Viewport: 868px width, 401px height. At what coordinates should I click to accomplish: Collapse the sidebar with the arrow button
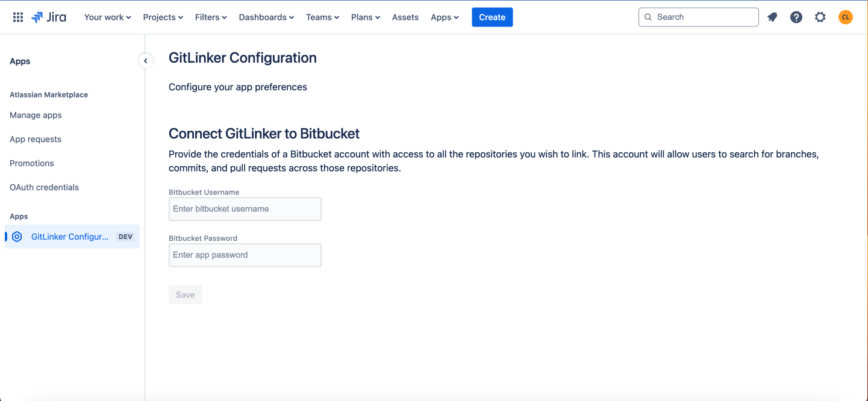[145, 61]
